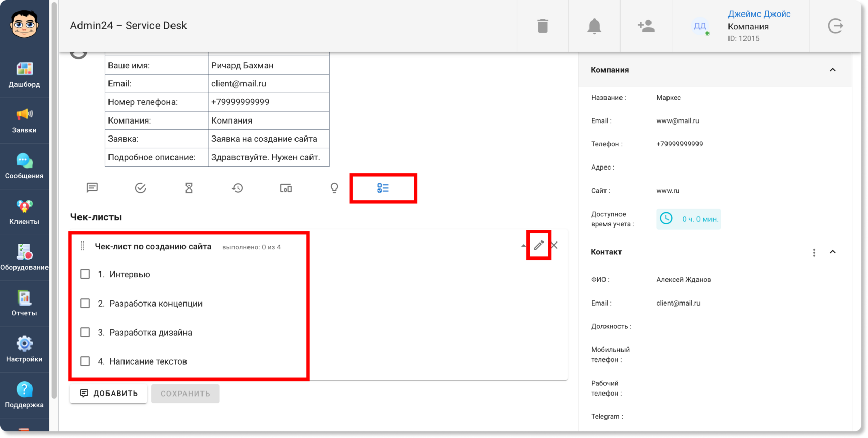Open the history clock tab
The width and height of the screenshot is (868, 438).
pyautogui.click(x=238, y=188)
